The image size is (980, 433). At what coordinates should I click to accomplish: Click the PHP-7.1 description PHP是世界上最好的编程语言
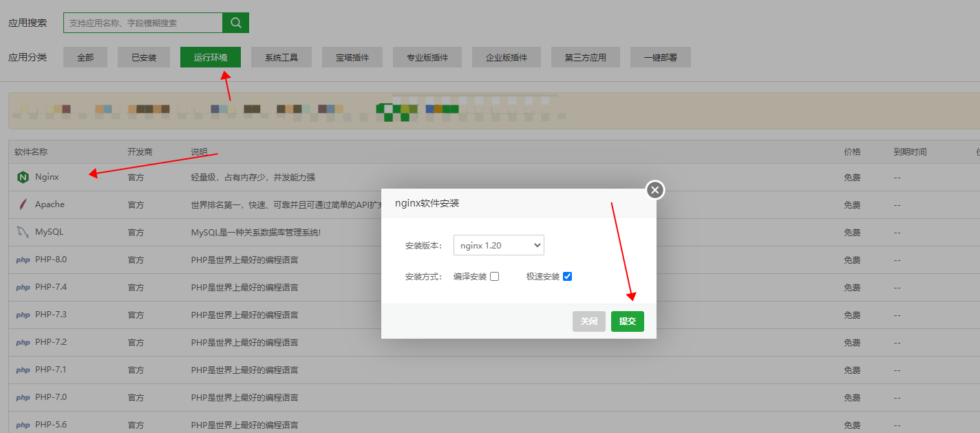point(244,370)
